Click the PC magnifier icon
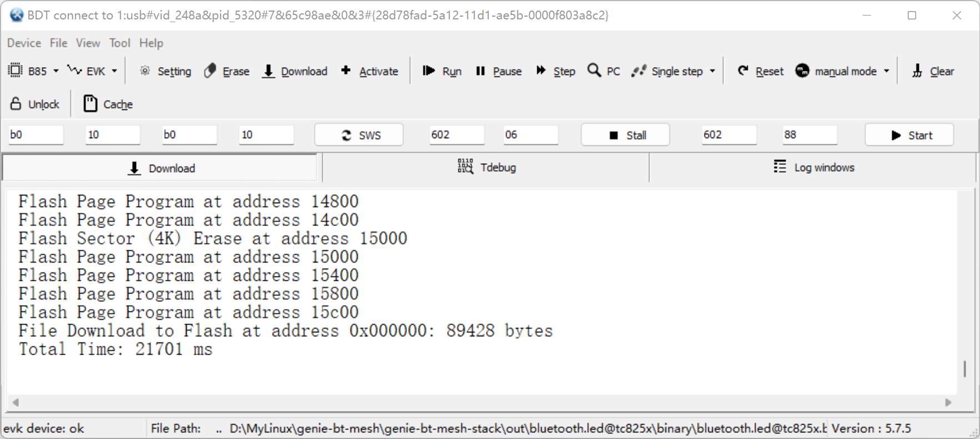The width and height of the screenshot is (980, 439). pyautogui.click(x=594, y=70)
